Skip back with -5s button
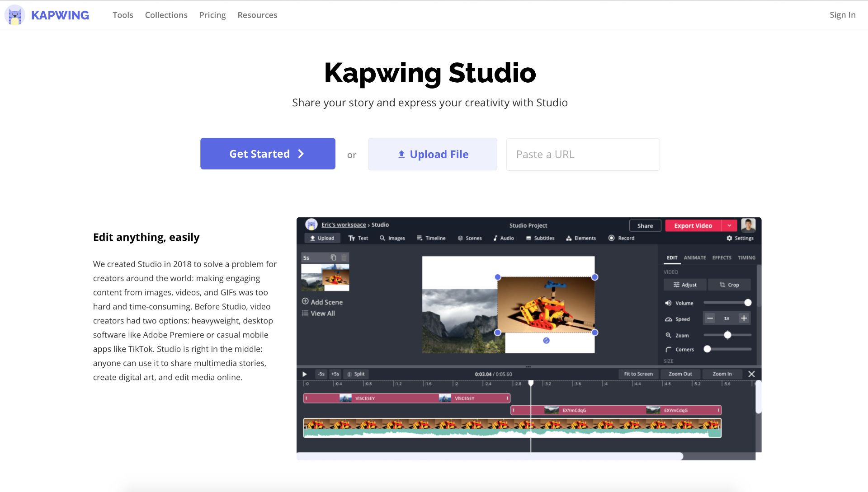Screen dimensions: 868x492 point(321,374)
